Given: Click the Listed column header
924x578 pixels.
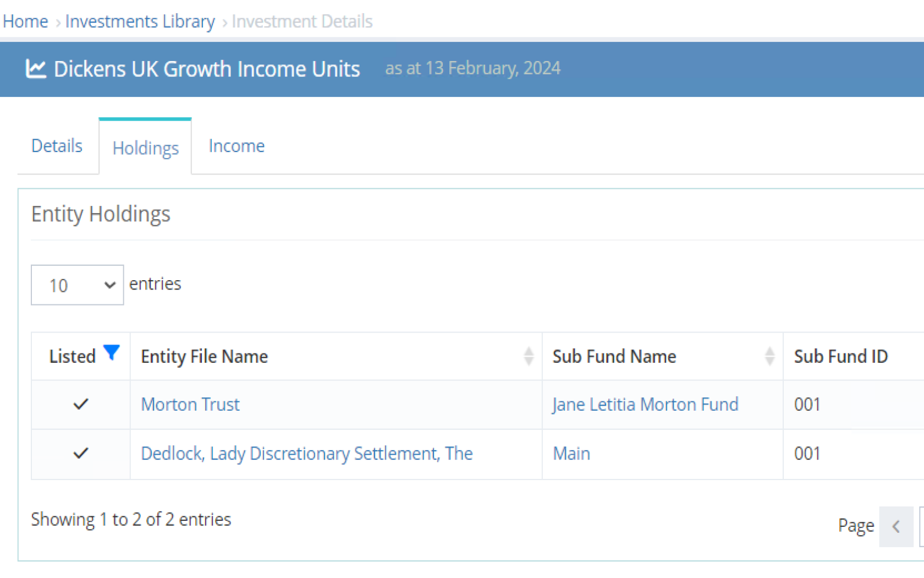Looking at the screenshot, I should (x=72, y=357).
